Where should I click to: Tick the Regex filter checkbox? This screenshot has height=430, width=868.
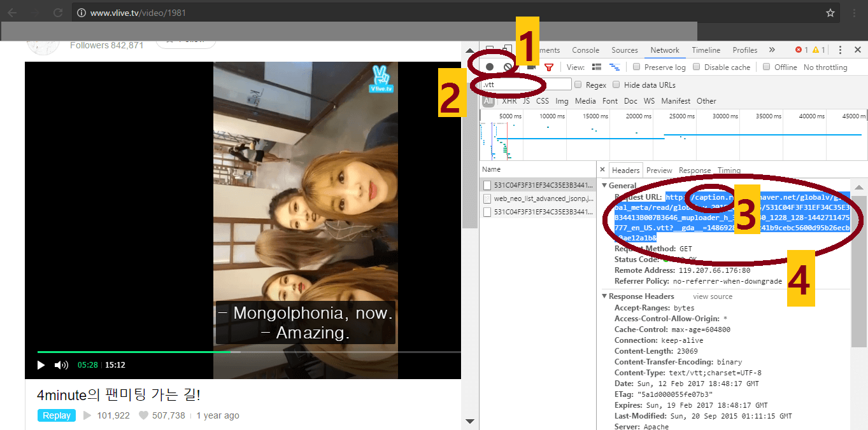578,85
